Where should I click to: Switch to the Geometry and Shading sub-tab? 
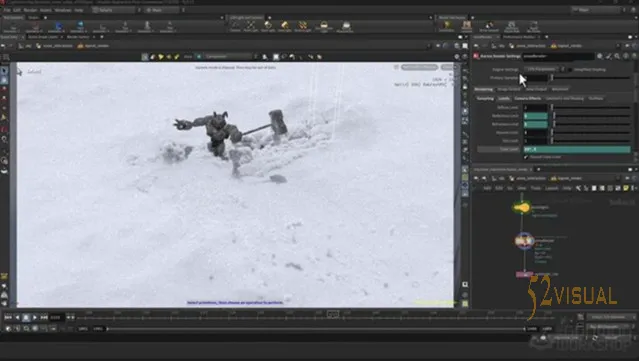564,99
